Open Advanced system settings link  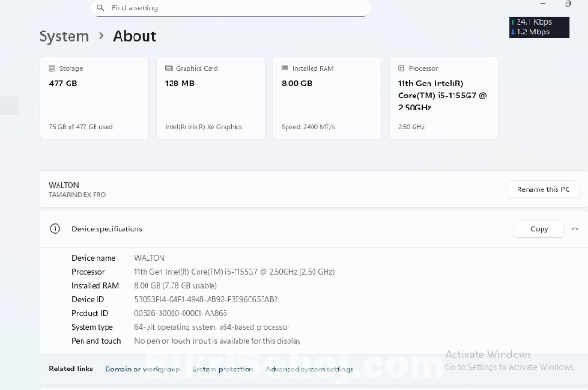tap(310, 370)
